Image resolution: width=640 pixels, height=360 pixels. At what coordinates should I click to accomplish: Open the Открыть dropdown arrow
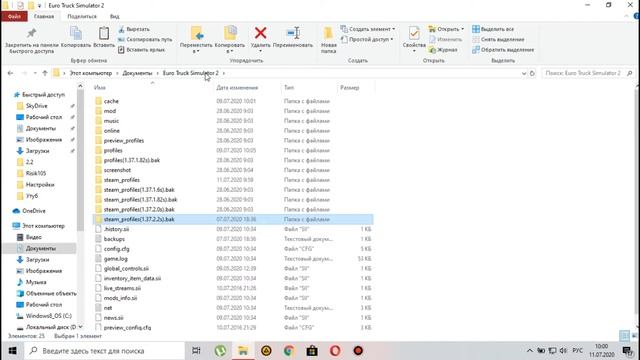[x=462, y=29]
